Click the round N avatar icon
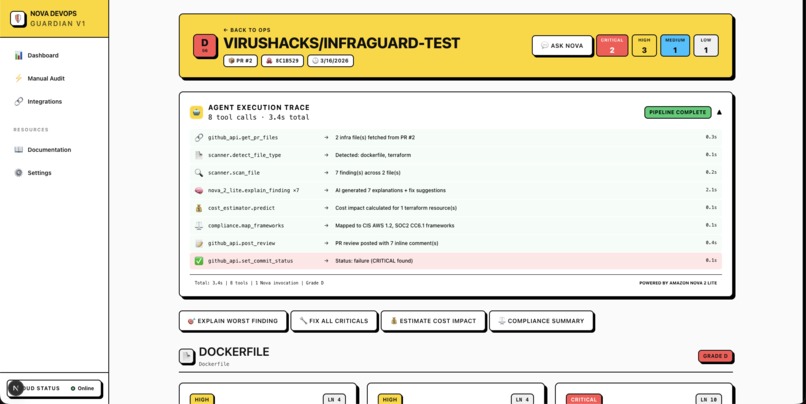The height and width of the screenshot is (404, 806). tap(15, 388)
